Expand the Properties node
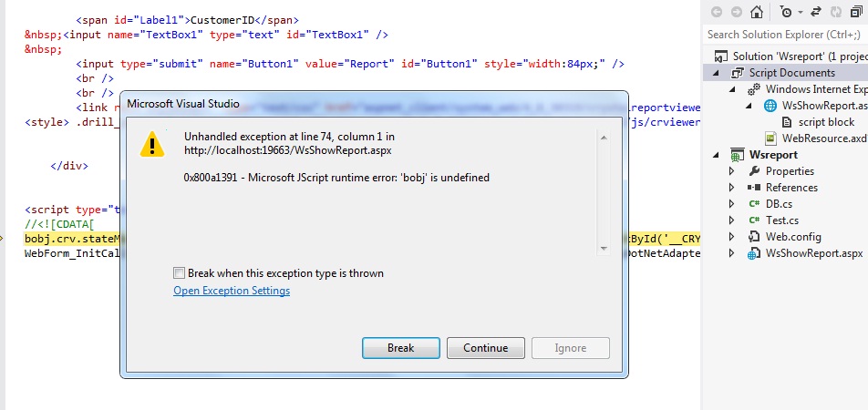Screen dimensions: 868x410 732,171
